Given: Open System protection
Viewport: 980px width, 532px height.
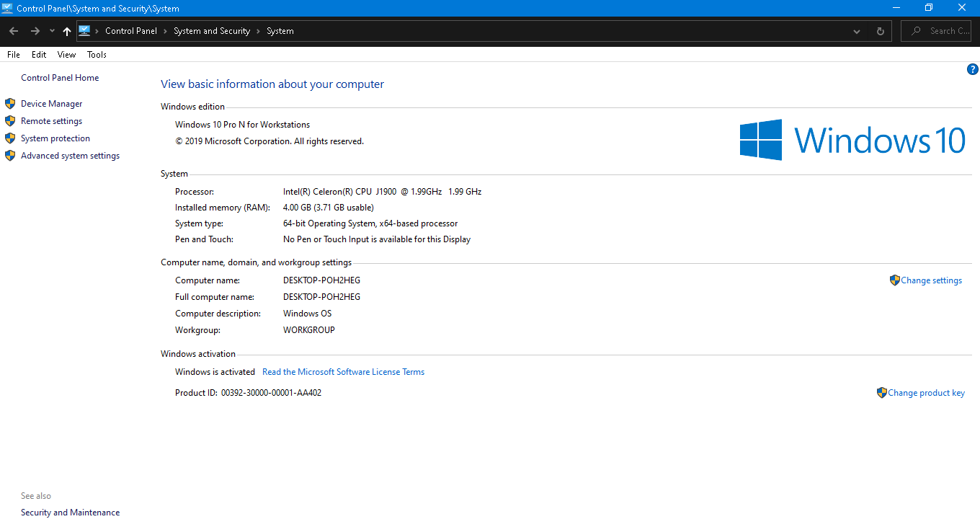Looking at the screenshot, I should [55, 138].
